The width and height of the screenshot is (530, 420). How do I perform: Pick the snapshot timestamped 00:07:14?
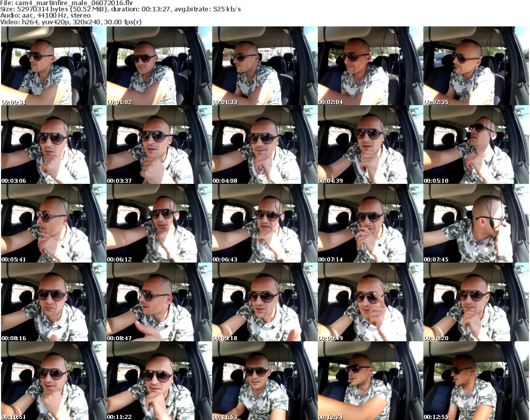point(370,223)
